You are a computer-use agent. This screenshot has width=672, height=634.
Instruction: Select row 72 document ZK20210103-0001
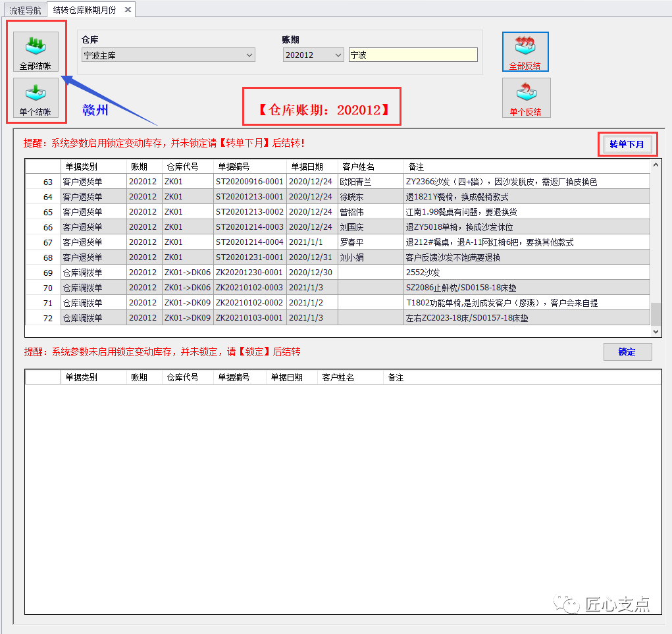tap(249, 318)
